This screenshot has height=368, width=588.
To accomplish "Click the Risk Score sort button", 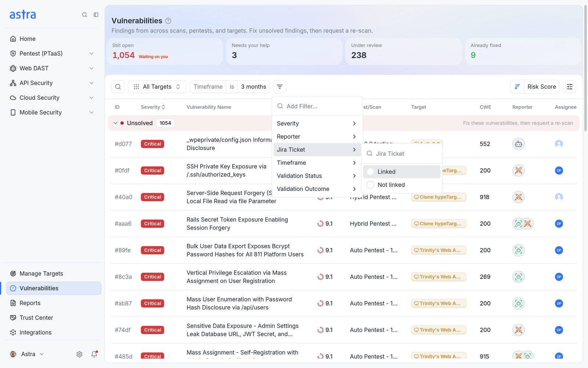I will click(541, 87).
